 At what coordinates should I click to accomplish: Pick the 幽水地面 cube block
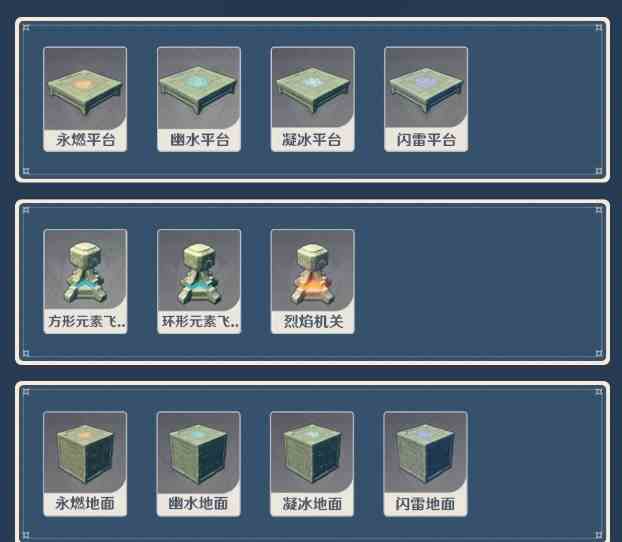[x=198, y=454]
